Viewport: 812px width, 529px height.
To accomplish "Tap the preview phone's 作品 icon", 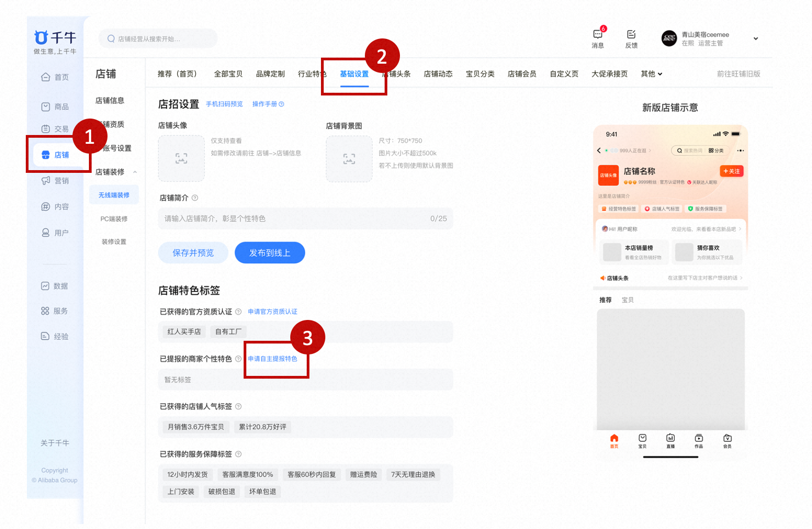I will pos(698,441).
